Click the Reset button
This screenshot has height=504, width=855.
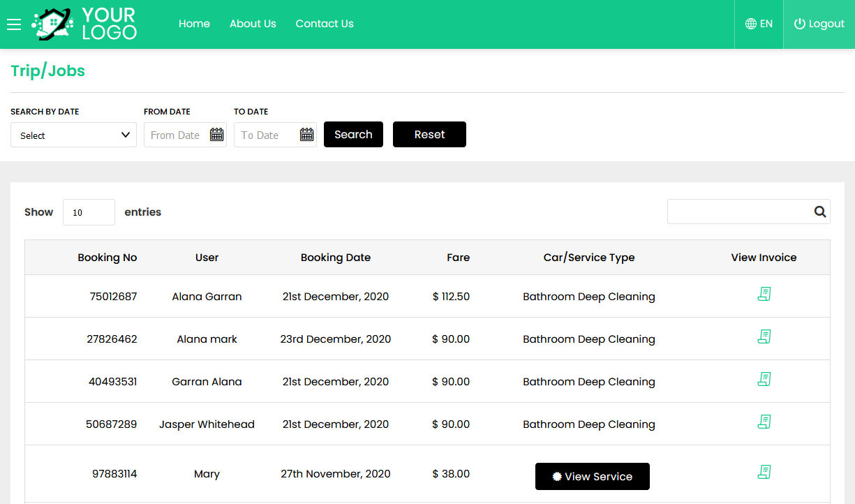pyautogui.click(x=429, y=135)
